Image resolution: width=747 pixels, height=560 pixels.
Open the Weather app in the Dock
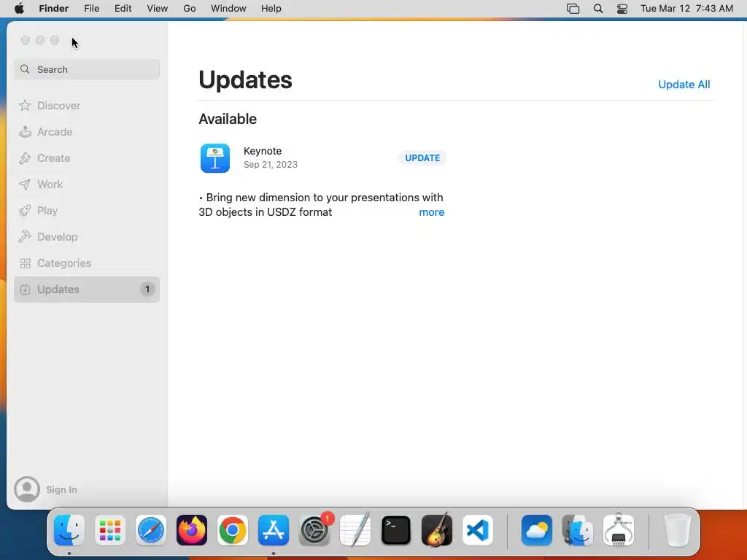(537, 530)
